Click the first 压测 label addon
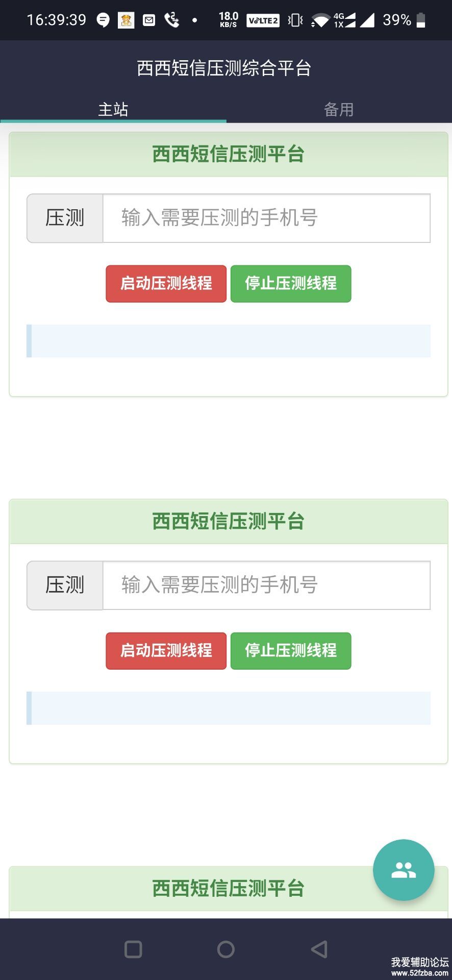 point(65,218)
